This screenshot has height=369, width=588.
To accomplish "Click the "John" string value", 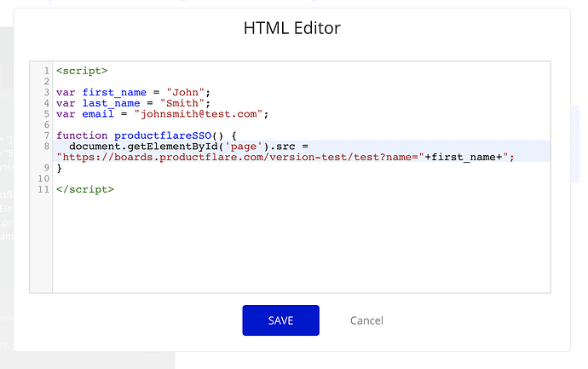I will [185, 92].
